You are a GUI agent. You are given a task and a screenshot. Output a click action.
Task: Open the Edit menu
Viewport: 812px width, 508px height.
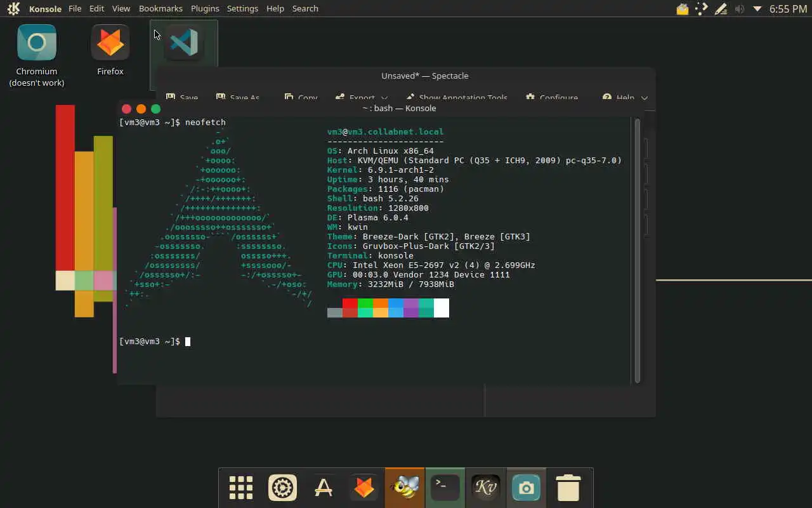tap(96, 8)
